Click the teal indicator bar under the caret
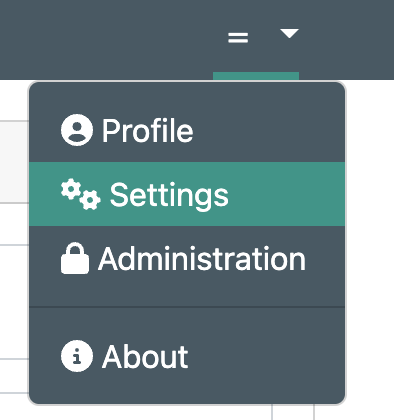The width and height of the screenshot is (394, 420). click(x=256, y=76)
